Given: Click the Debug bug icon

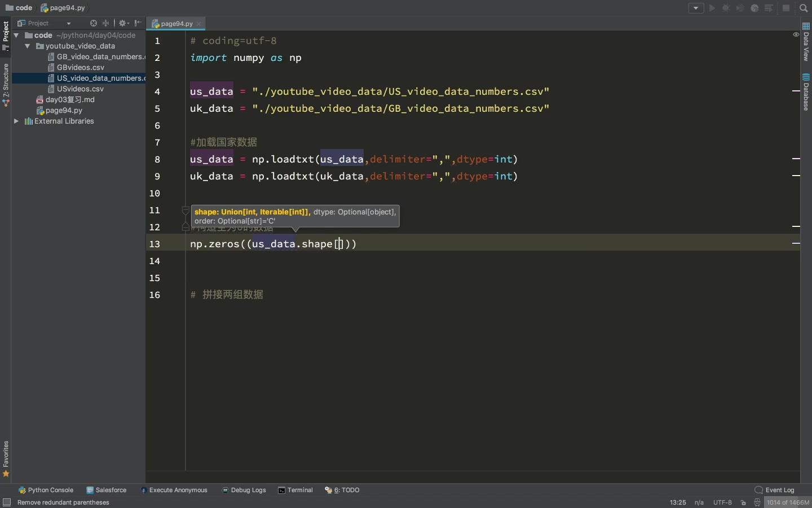Looking at the screenshot, I should pos(726,8).
